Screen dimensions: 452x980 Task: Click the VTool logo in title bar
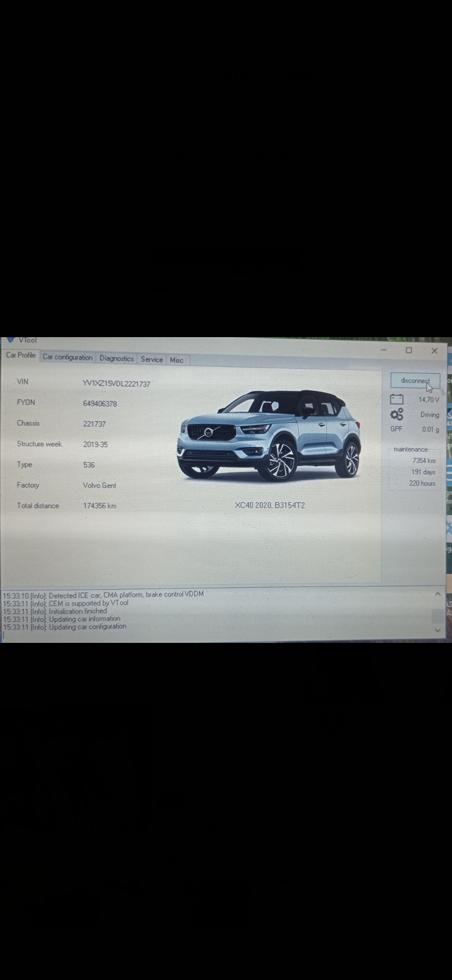tap(11, 340)
